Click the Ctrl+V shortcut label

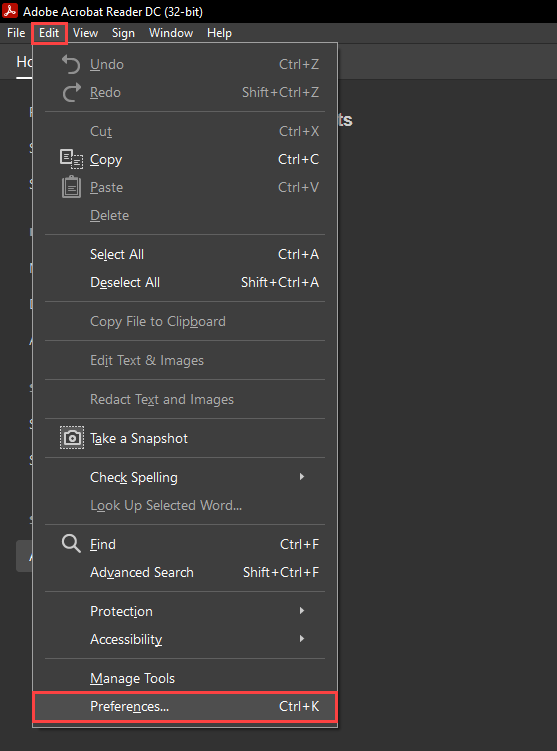pos(298,187)
